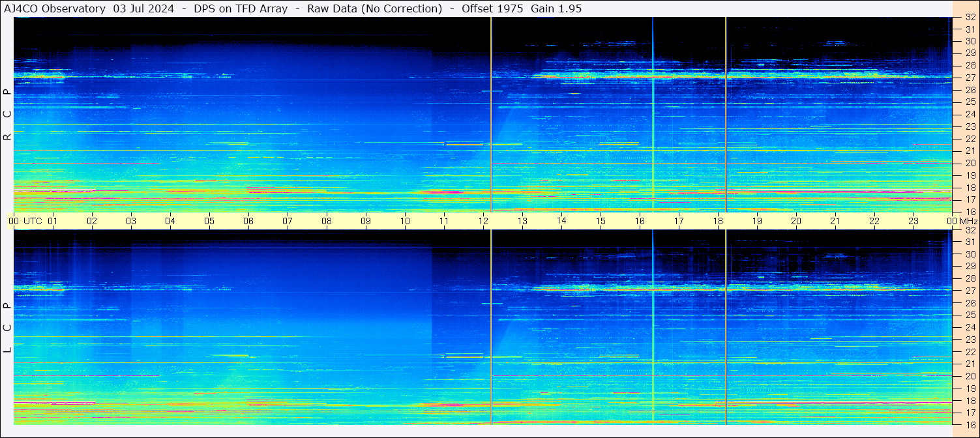This screenshot has height=438, width=980.
Task: Select the 15 hour tick label
Action: coord(601,221)
